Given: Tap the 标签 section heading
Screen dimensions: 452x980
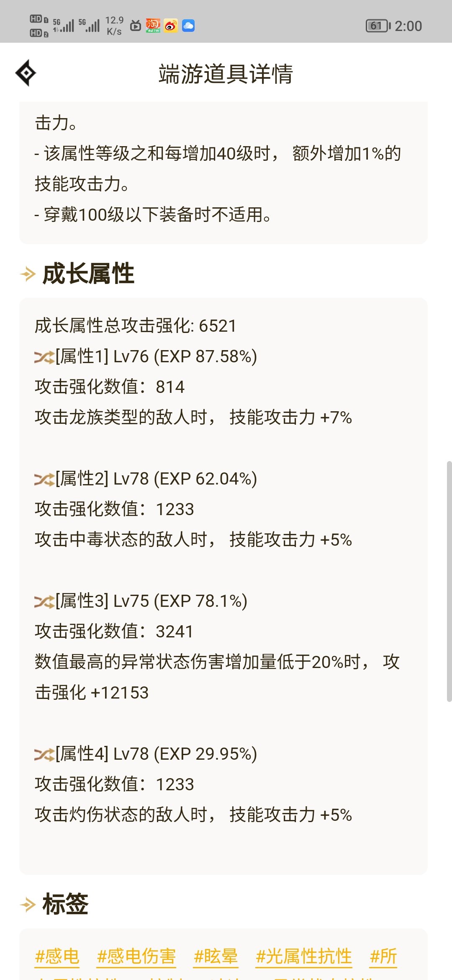Looking at the screenshot, I should [65, 904].
